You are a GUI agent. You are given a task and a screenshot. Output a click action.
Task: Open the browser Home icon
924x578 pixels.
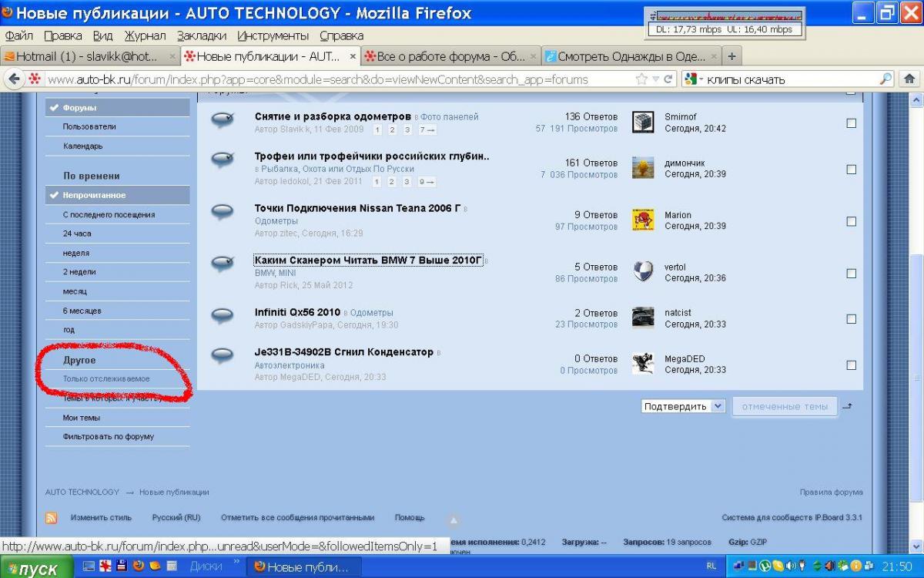pyautogui.click(x=909, y=79)
